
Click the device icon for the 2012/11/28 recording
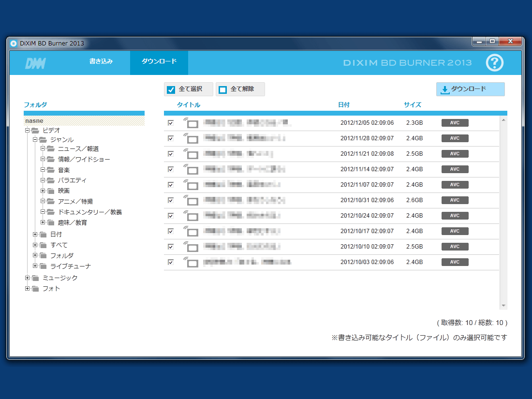[191, 138]
